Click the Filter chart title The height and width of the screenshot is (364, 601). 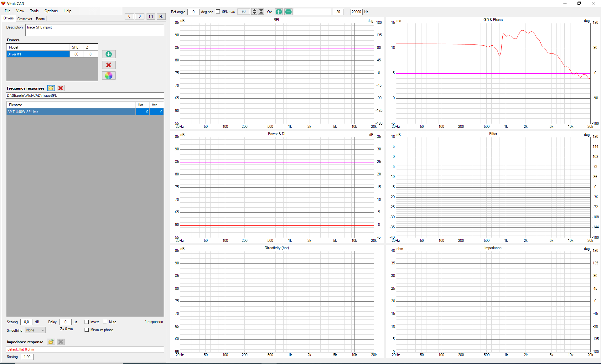[493, 134]
